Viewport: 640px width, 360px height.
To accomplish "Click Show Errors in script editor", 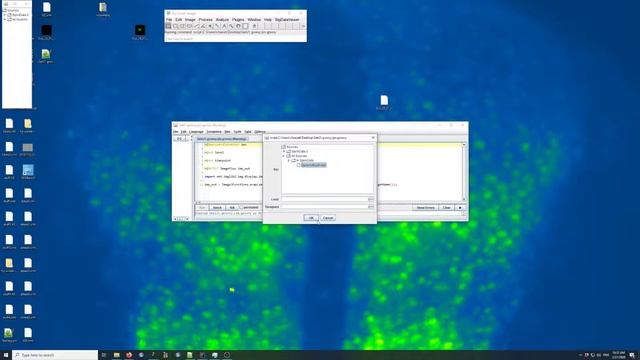I will 425,208.
